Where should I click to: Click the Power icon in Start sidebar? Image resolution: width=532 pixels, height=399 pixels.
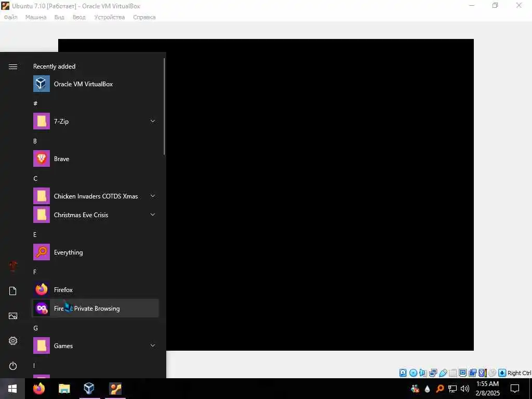[x=13, y=366]
